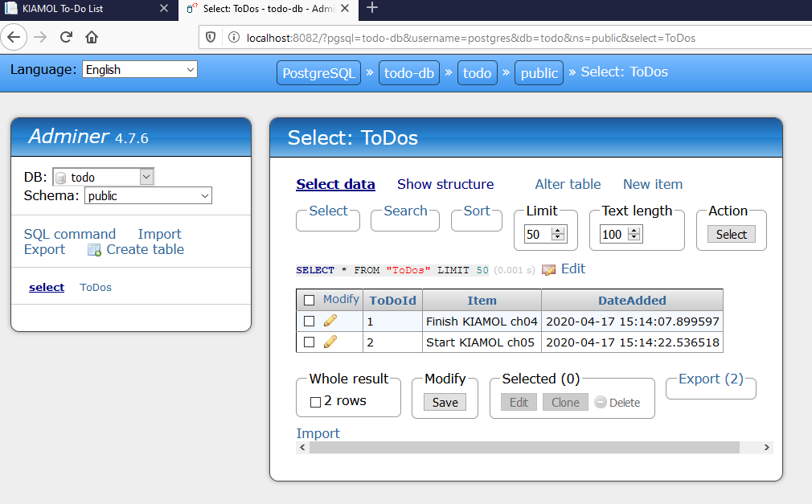Open the SQL command link
Viewport: 812px width, 504px height.
tap(70, 234)
